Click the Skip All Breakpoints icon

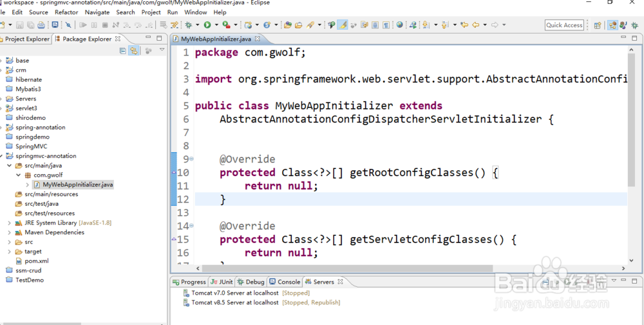(x=68, y=25)
